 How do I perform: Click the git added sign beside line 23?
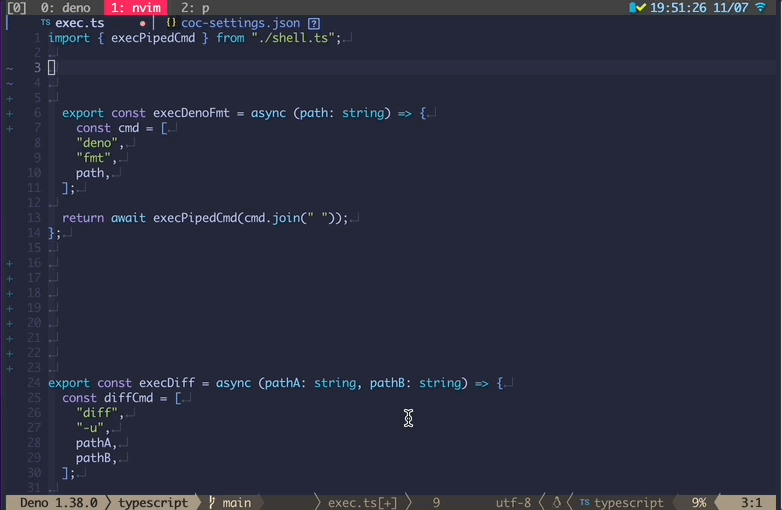point(9,368)
